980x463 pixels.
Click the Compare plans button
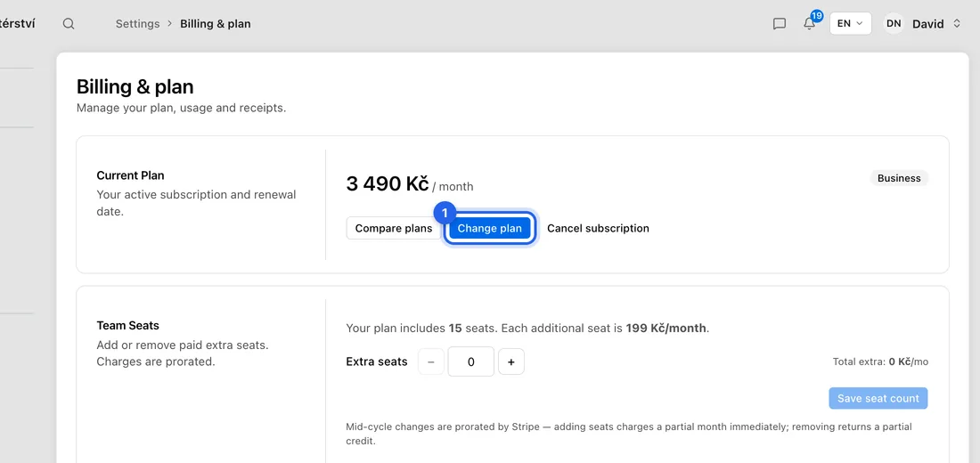point(394,228)
